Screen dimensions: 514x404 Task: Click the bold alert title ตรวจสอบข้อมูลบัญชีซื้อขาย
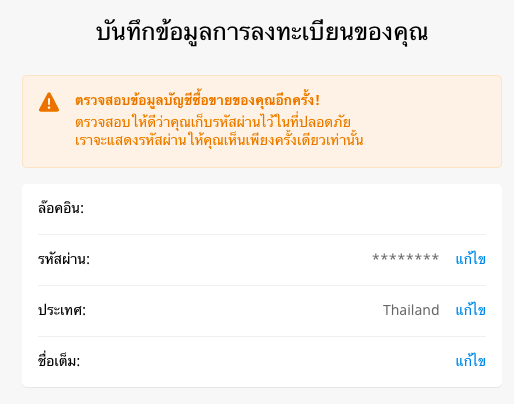197,100
